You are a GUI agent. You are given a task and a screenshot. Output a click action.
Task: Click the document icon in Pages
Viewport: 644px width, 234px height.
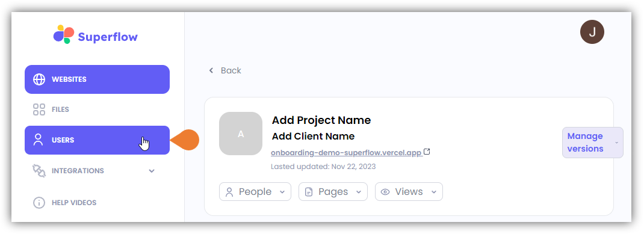pyautogui.click(x=309, y=192)
